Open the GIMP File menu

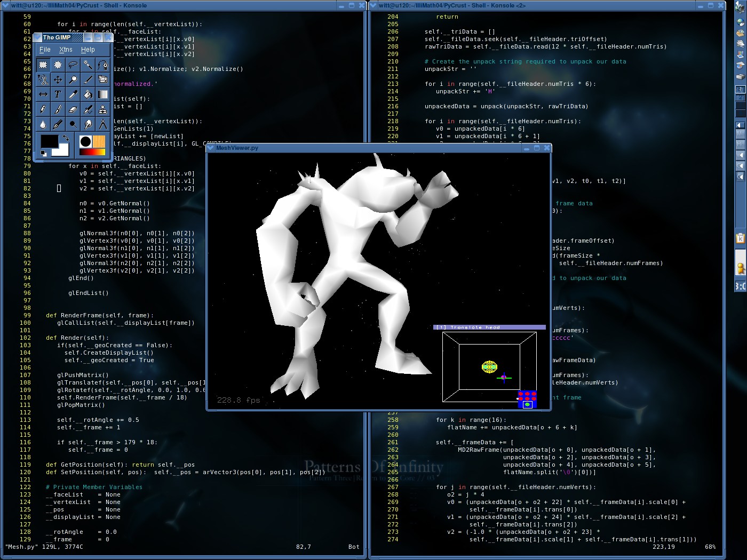coord(45,50)
